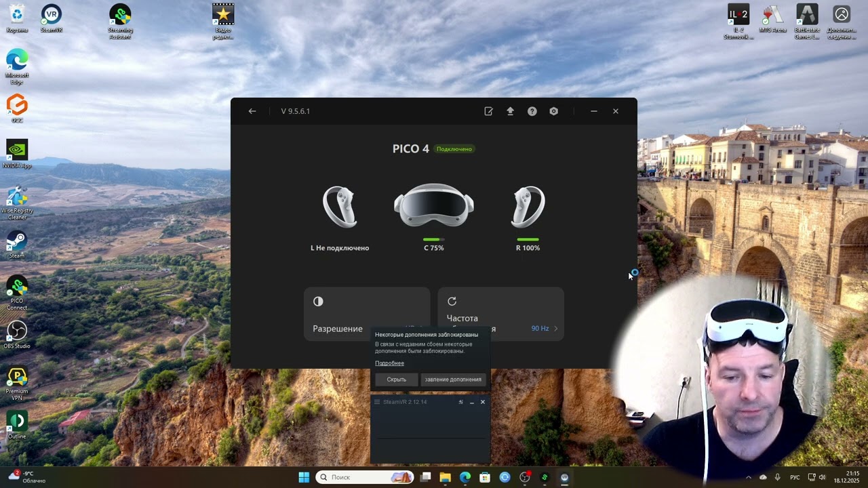Open the Battlestate Games Launcher shortcut
Image resolution: width=868 pixels, height=488 pixels.
coord(807,22)
